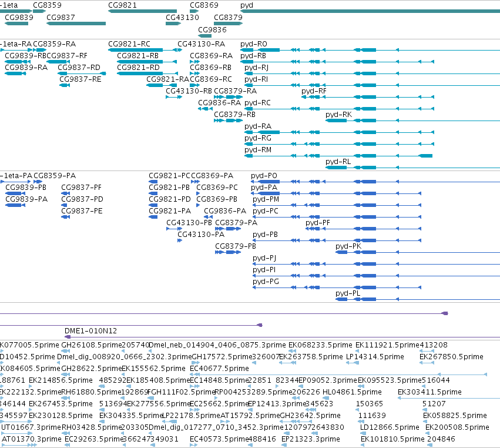Select EST EP21323.3prime
The image size is (500, 448).
[311, 439]
